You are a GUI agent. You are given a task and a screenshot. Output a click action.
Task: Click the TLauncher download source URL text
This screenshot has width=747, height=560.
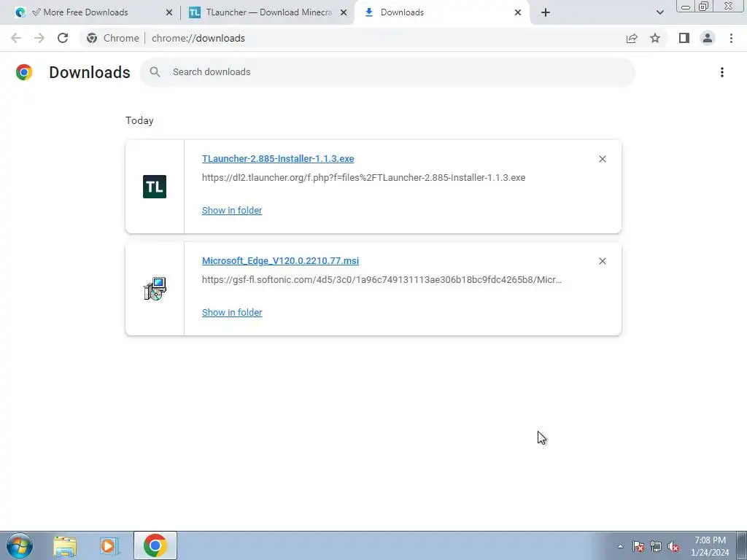pyautogui.click(x=363, y=178)
